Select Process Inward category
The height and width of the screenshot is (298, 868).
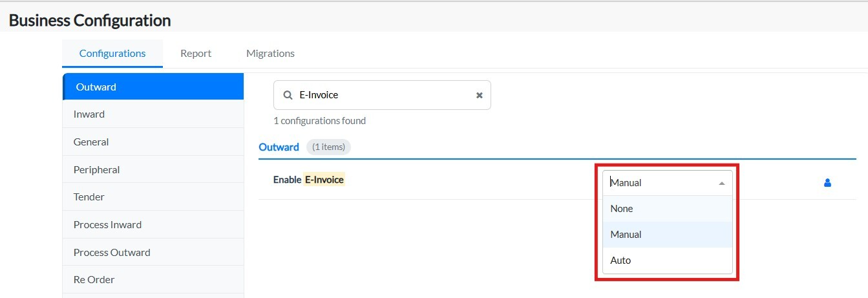107,225
